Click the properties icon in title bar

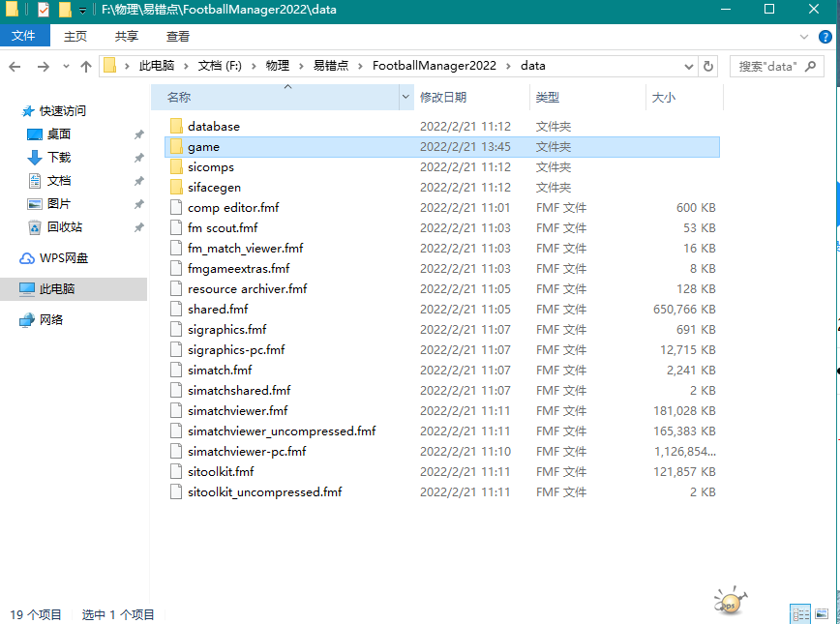coord(43,10)
